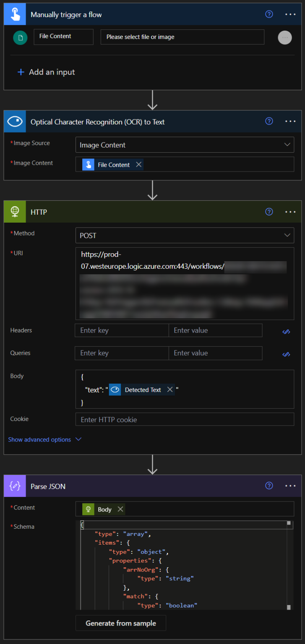The image size is (305, 644).
Task: Open help for the OCR to Text action
Action: click(x=269, y=122)
